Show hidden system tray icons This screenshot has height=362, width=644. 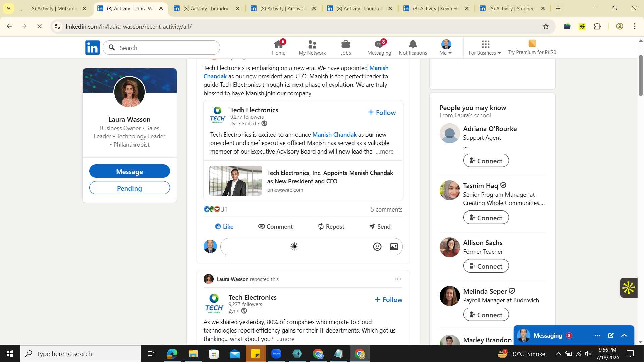coord(558,354)
